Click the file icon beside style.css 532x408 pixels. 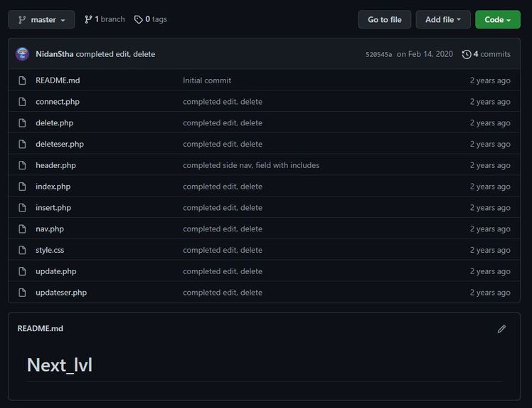click(x=22, y=250)
